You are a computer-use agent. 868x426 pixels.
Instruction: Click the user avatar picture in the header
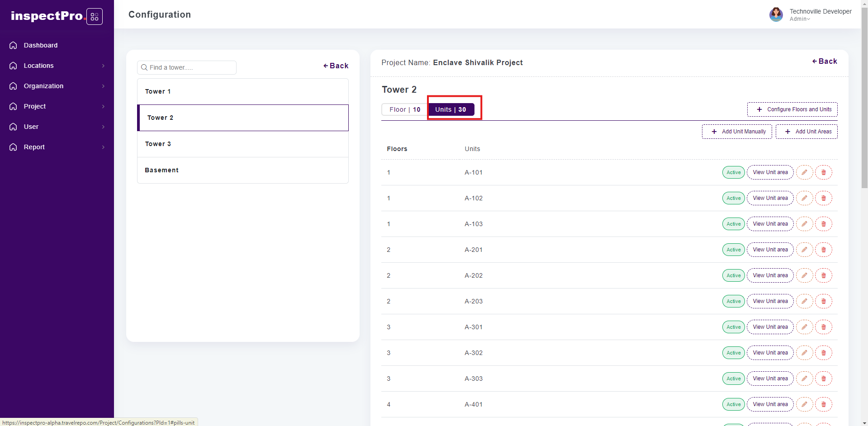[776, 14]
